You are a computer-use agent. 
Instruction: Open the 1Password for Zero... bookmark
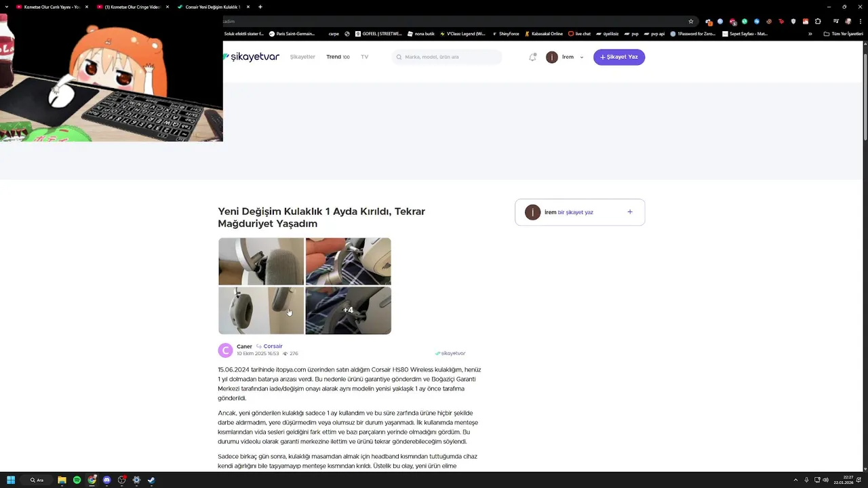pos(692,33)
